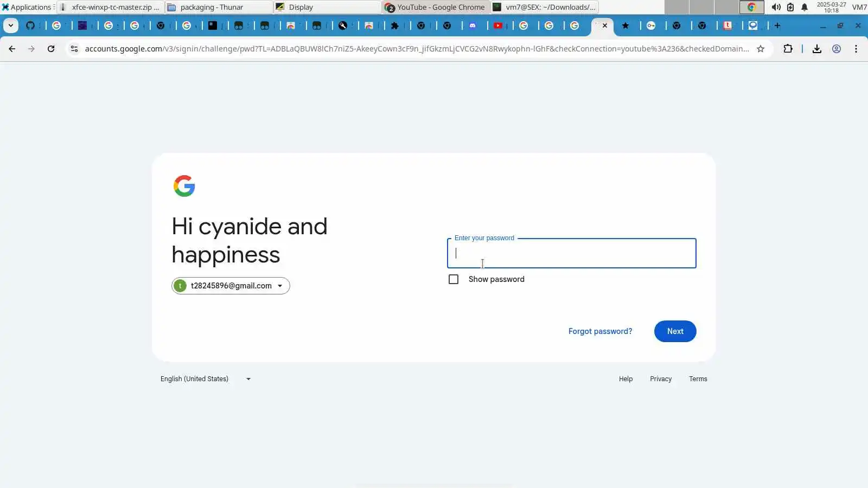The height and width of the screenshot is (488, 868).
Task: Switch to the black wrench icon tab
Action: click(x=343, y=25)
